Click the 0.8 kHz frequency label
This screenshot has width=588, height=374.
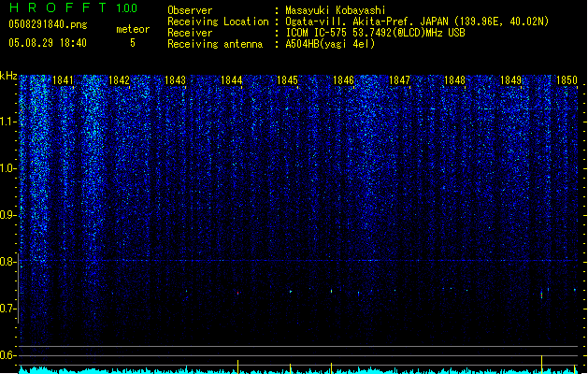(x=7, y=262)
